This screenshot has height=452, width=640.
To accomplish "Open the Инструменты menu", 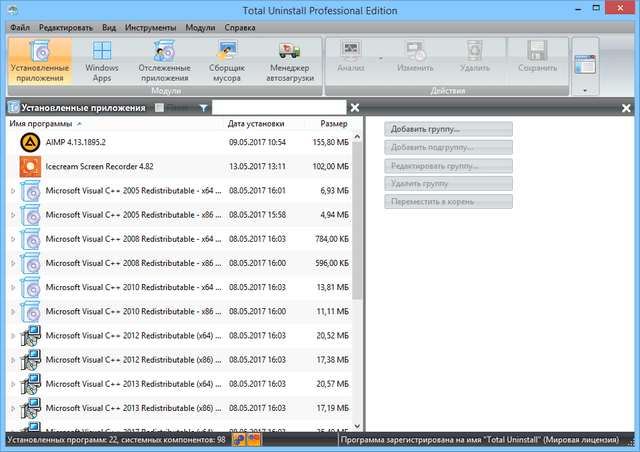I will [x=151, y=27].
